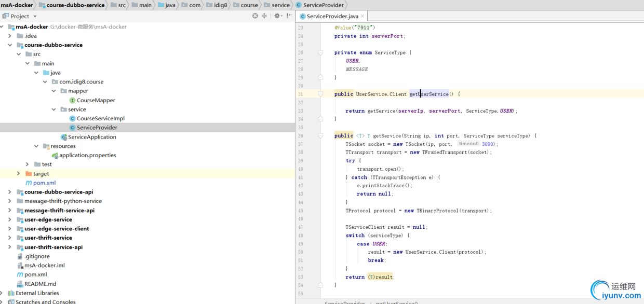Hide the Project tool window panel

pyautogui.click(x=289, y=16)
